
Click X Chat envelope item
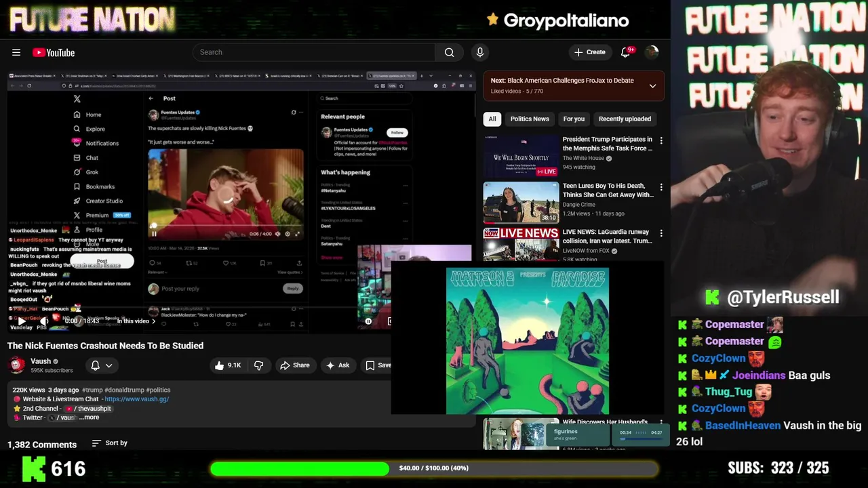(86, 158)
